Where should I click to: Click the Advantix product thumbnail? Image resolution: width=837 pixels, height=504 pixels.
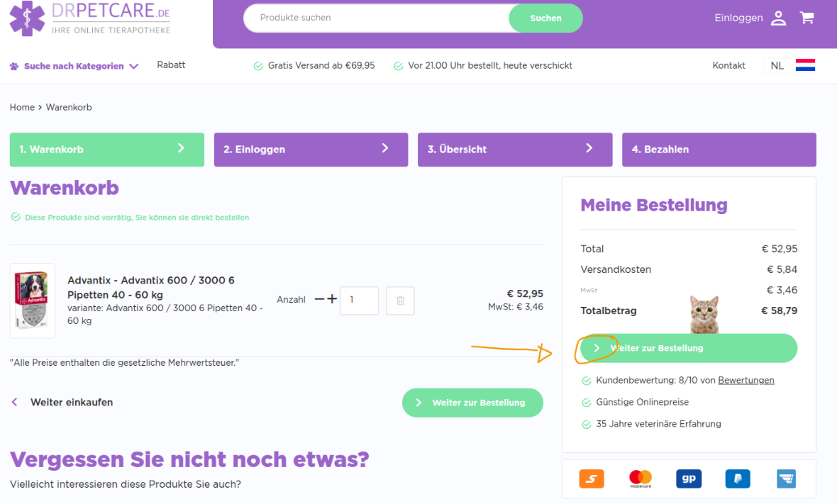[32, 301]
